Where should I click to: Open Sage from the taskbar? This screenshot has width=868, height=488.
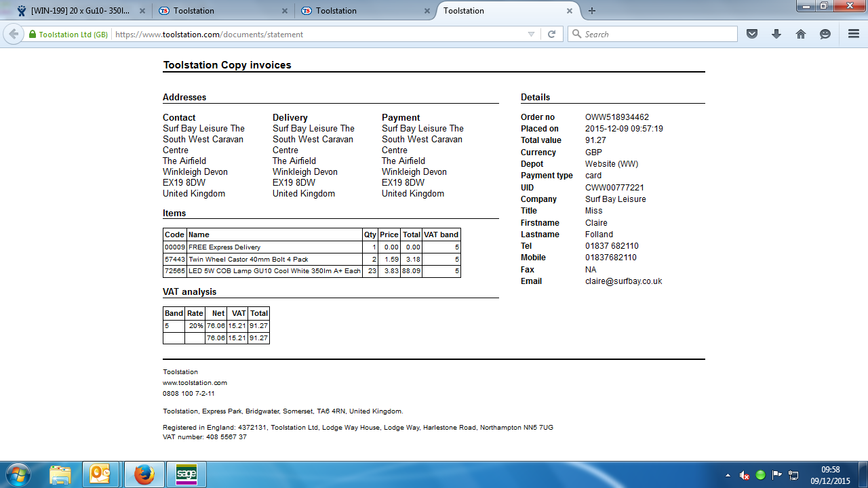click(x=186, y=474)
